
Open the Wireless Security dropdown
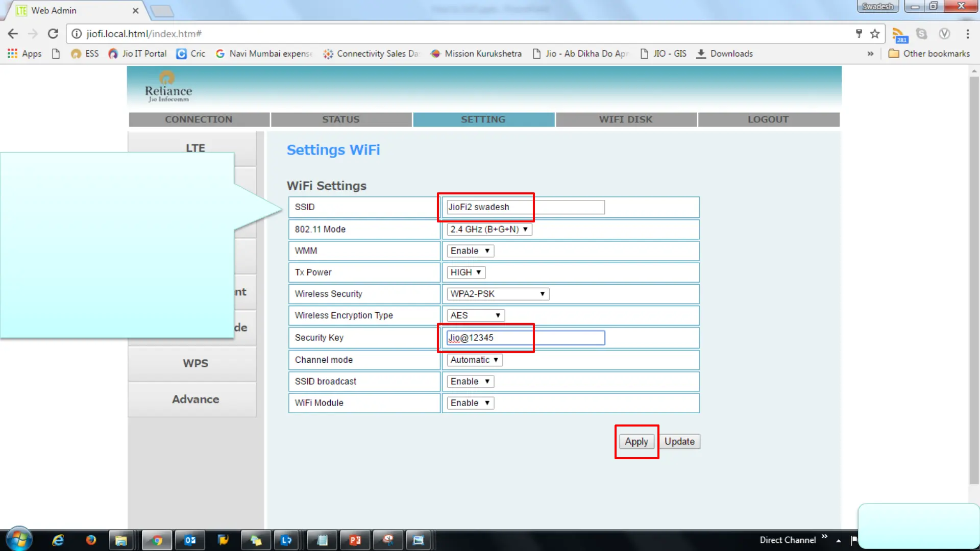point(498,294)
